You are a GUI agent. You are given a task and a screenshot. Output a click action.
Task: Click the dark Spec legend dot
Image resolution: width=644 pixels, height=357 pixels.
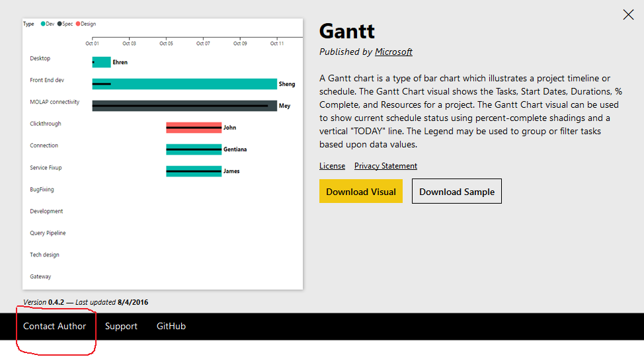pos(60,24)
